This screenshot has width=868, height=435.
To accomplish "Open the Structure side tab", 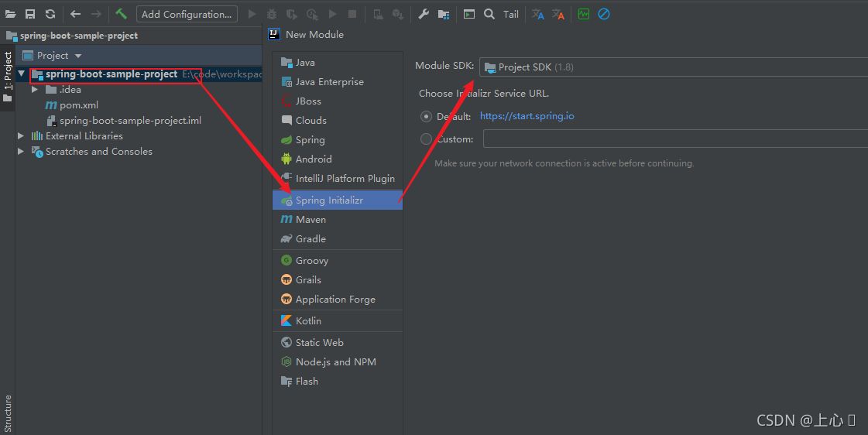I will (x=8, y=413).
